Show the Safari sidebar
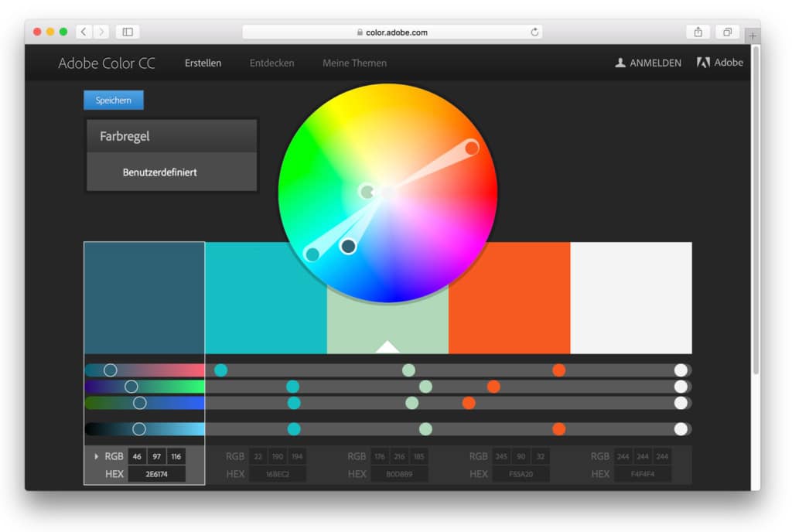 coord(128,32)
